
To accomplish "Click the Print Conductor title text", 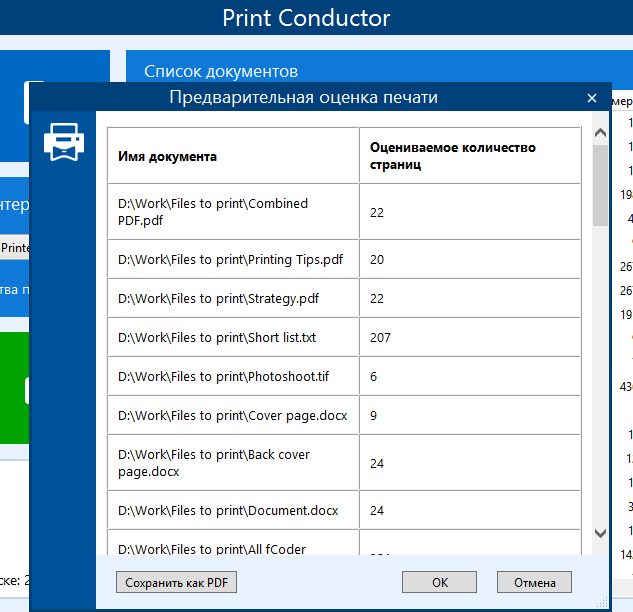I will (x=306, y=18).
